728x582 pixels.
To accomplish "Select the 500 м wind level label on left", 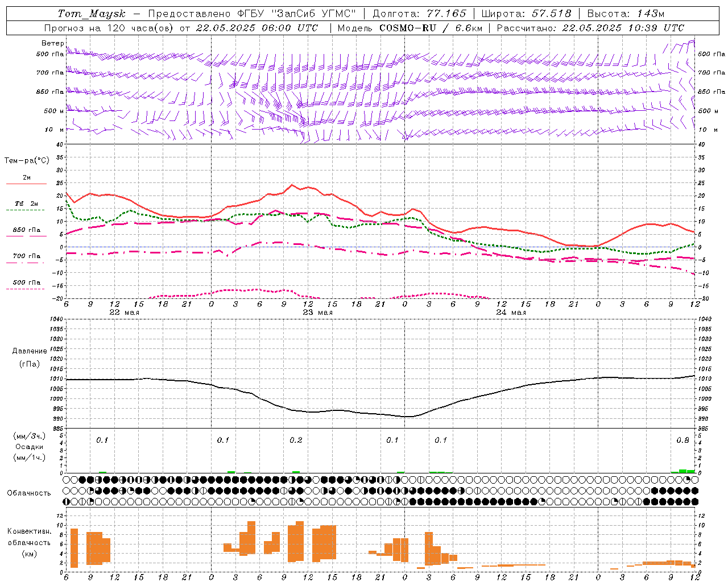I will [54, 111].
